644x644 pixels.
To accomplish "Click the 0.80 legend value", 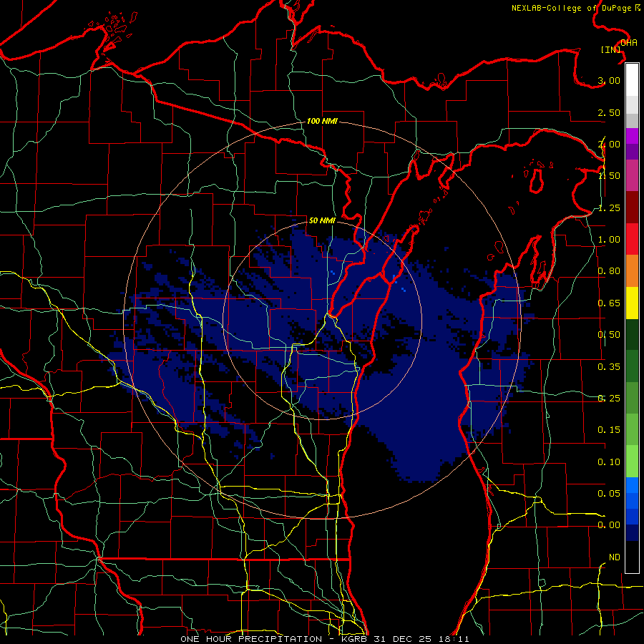I will 609,271.
